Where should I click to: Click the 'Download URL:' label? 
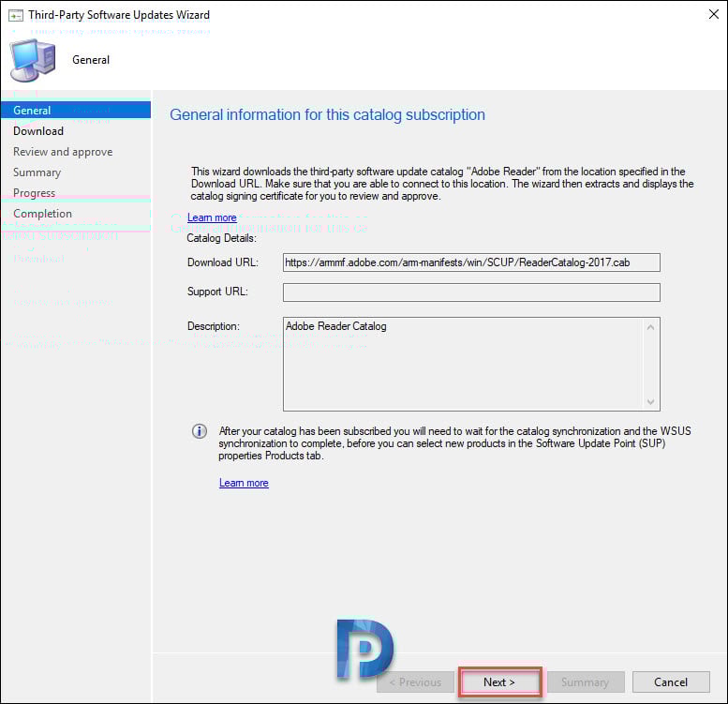223,262
